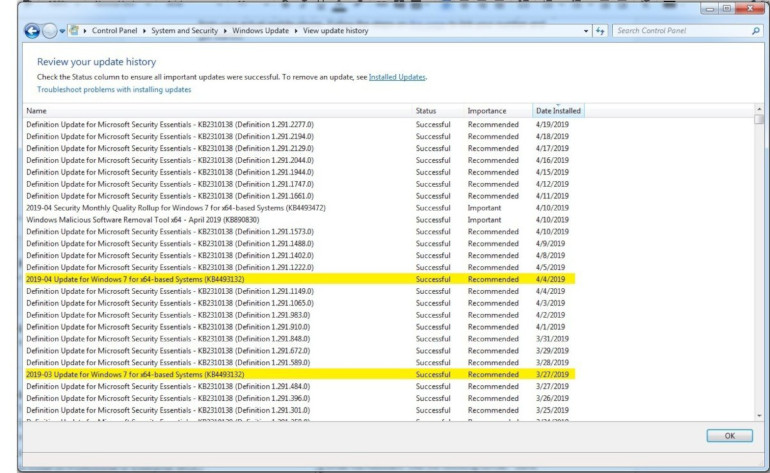Viewport: 770px width, 473px height.
Task: Click the Forward navigation arrow button
Action: pyautogui.click(x=50, y=31)
